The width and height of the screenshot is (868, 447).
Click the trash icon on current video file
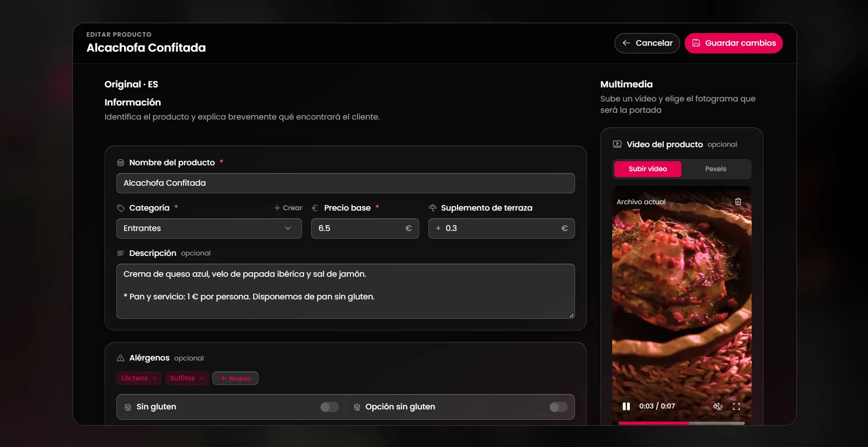pyautogui.click(x=738, y=202)
